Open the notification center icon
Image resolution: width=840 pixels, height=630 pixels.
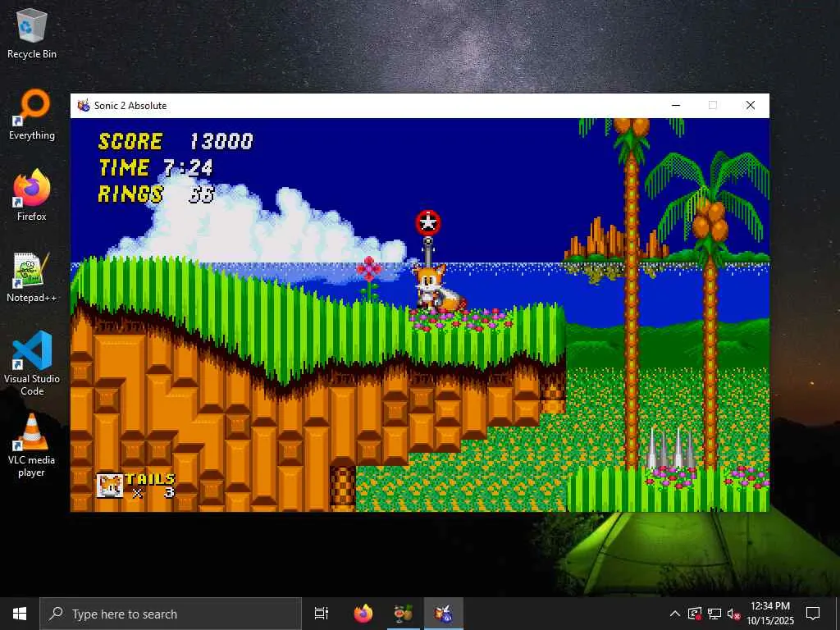click(813, 614)
